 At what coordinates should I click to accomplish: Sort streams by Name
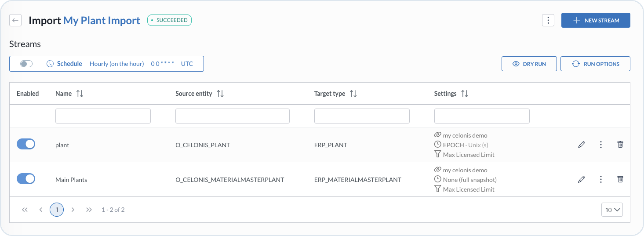tap(80, 94)
